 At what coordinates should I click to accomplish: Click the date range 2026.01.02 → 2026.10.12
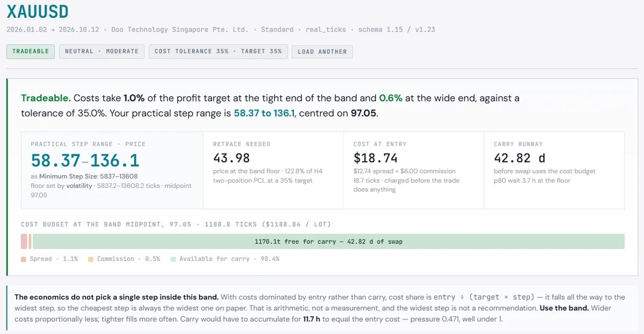[x=53, y=30]
